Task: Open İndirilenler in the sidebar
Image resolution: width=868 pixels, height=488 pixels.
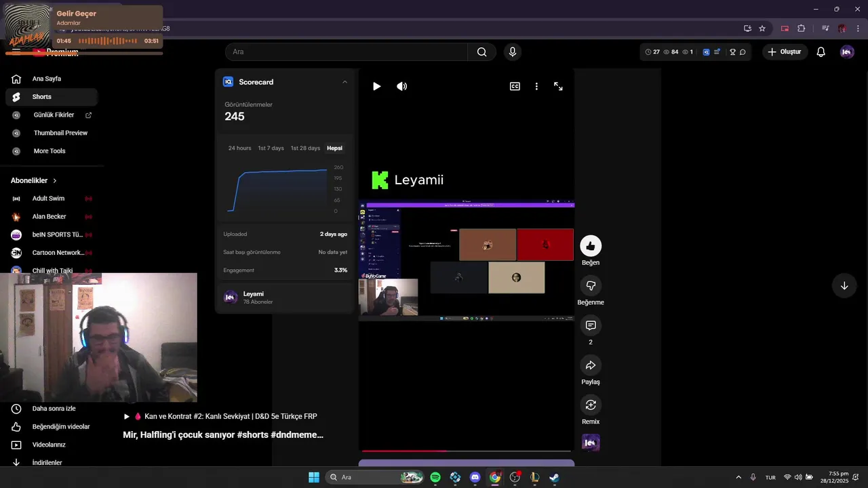Action: point(52,463)
